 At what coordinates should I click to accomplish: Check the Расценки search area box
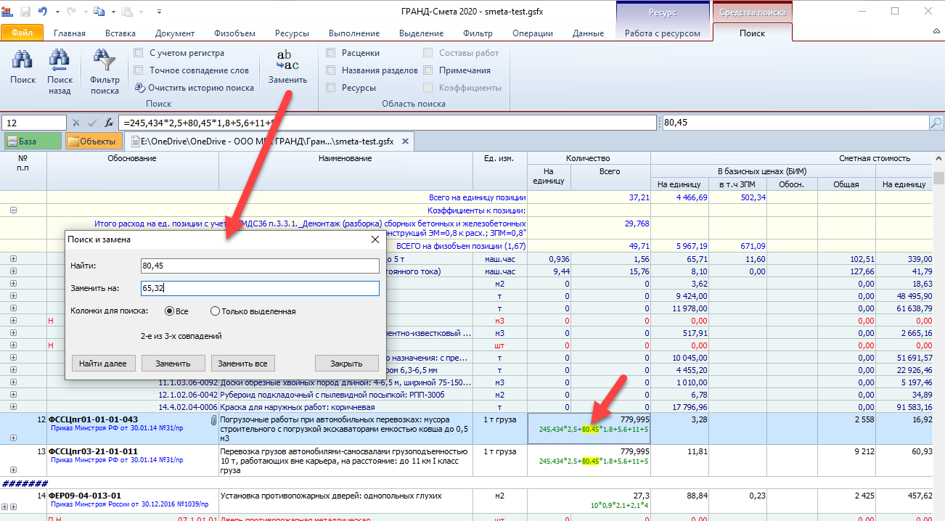[x=331, y=52]
